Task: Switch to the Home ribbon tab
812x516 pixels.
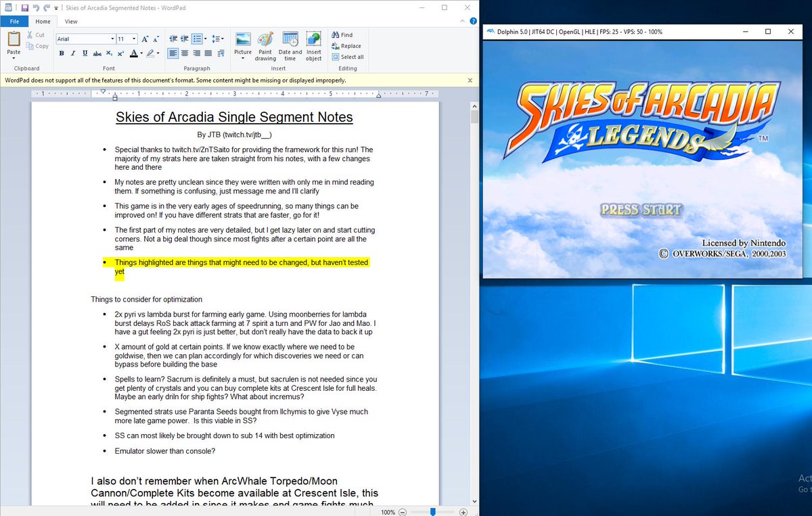Action: [43, 22]
